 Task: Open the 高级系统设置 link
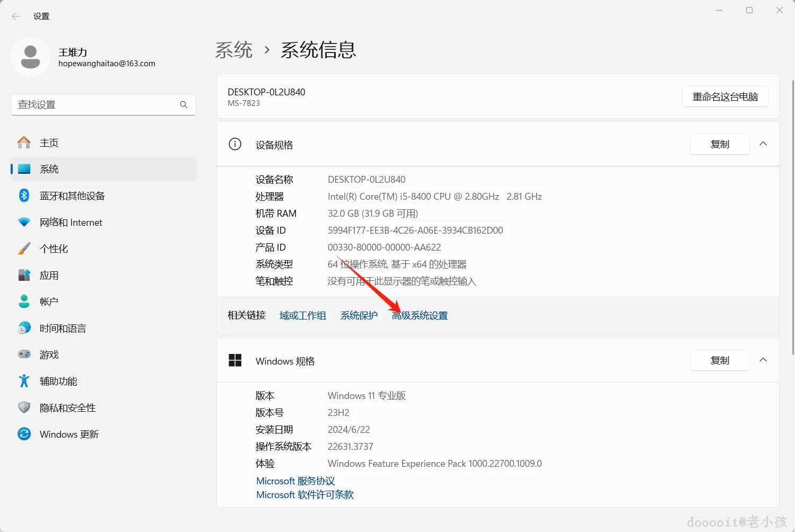pos(420,315)
